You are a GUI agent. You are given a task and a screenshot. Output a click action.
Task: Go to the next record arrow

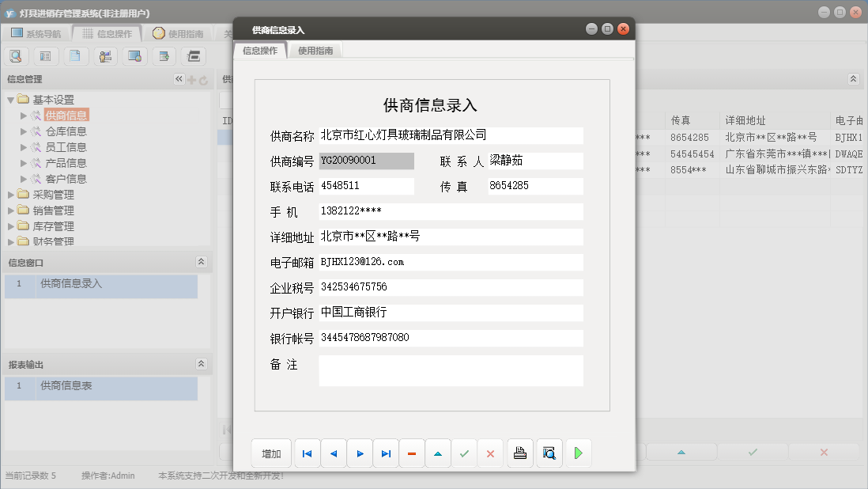tap(359, 453)
